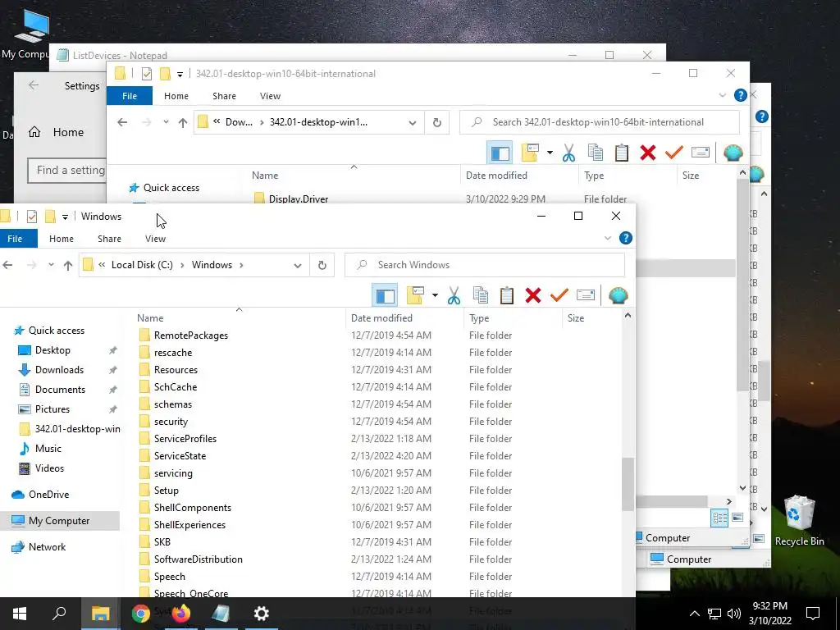Click orange checkmark icon in 342.01 window
Screen dimensions: 840x630
[674, 153]
